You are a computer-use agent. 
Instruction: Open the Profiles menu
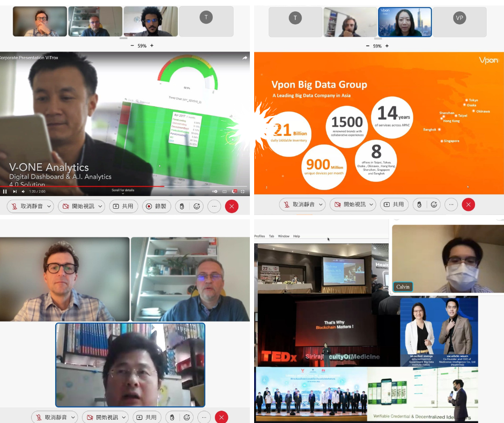click(260, 236)
